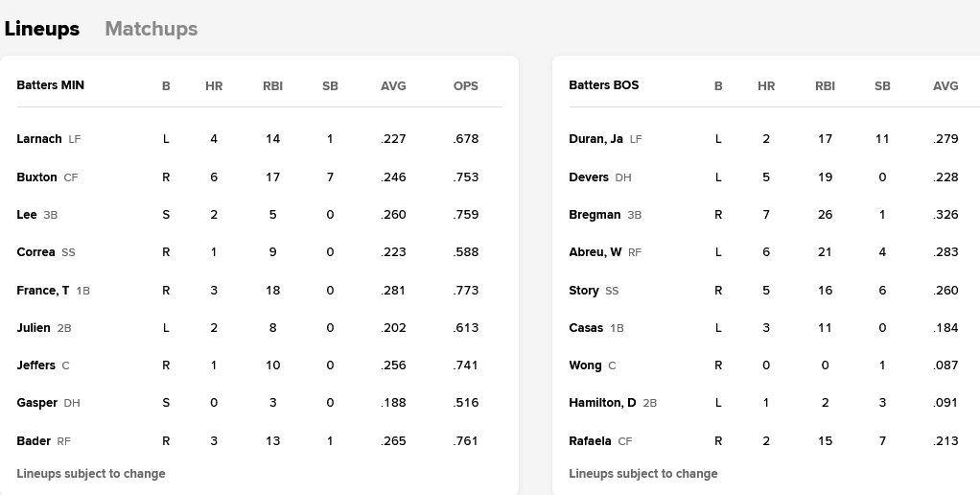The width and height of the screenshot is (980, 495).
Task: Open Larnach's player page
Action: [39, 139]
